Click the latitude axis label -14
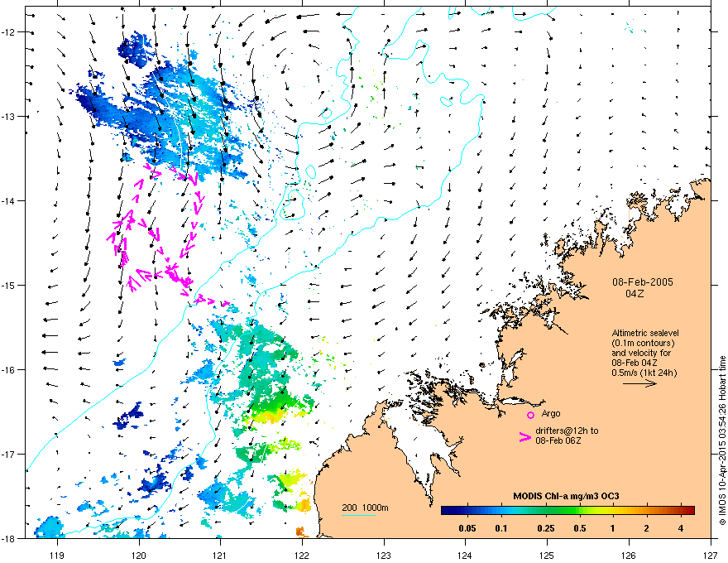The image size is (728, 563). (9, 200)
